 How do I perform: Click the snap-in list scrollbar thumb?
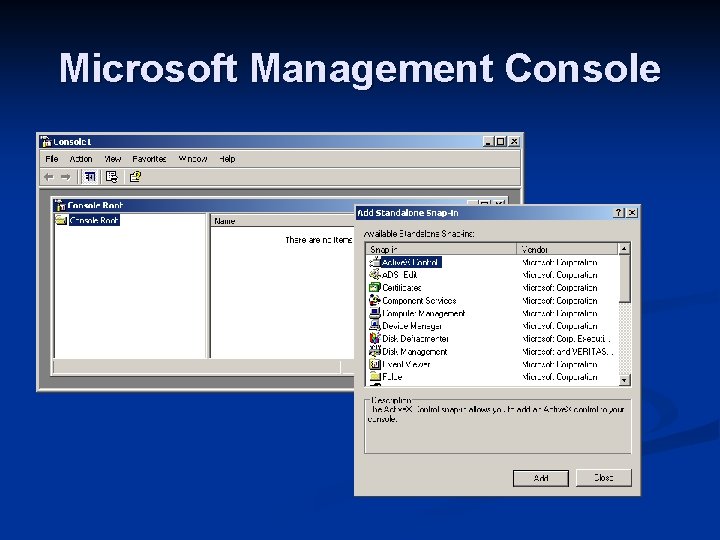click(624, 279)
